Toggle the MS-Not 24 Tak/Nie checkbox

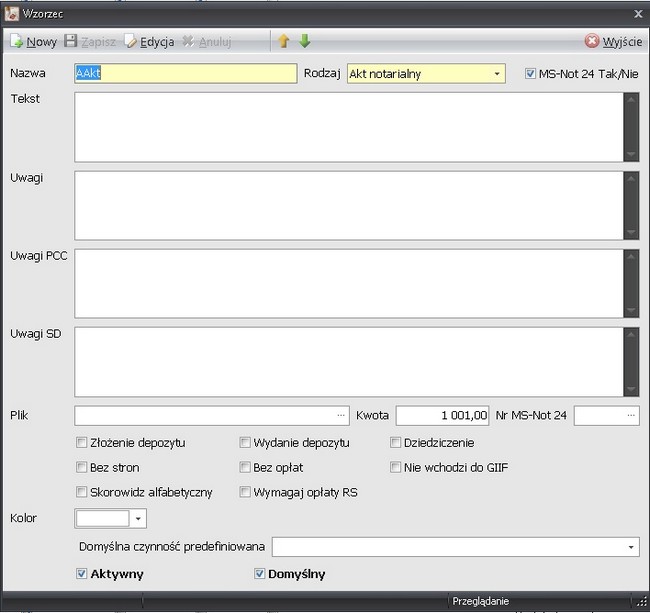click(x=530, y=74)
